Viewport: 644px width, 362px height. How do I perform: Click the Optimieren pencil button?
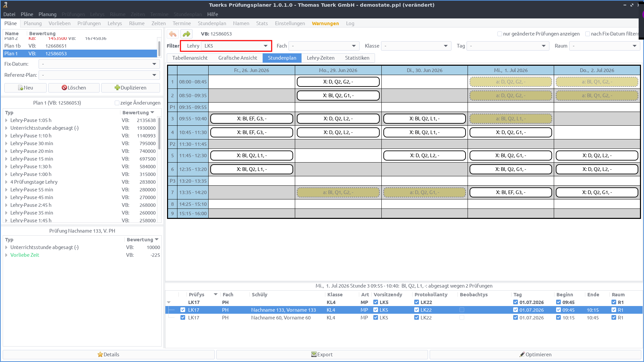[x=535, y=355]
